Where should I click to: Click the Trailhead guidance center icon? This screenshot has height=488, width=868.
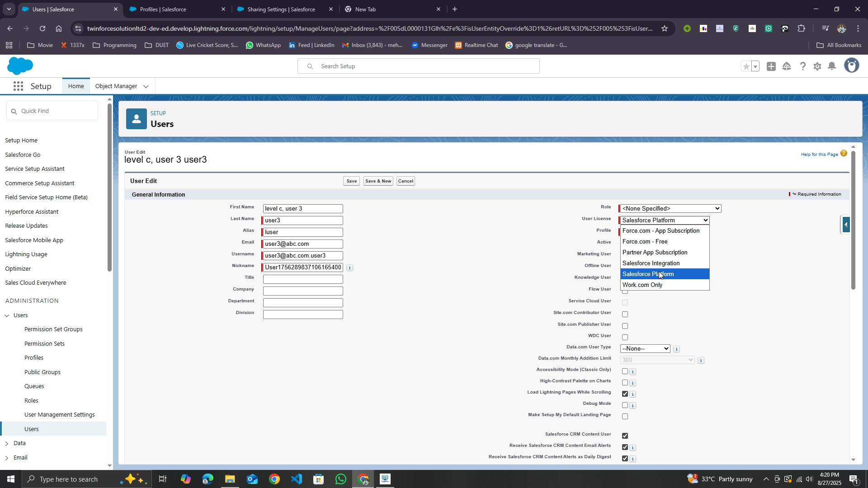(787, 66)
